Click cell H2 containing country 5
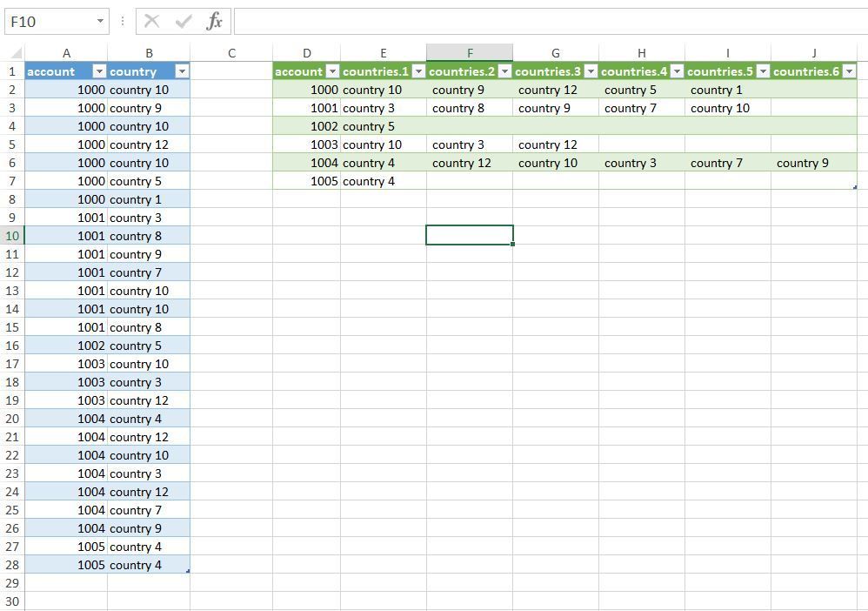The image size is (868, 611). pyautogui.click(x=642, y=90)
